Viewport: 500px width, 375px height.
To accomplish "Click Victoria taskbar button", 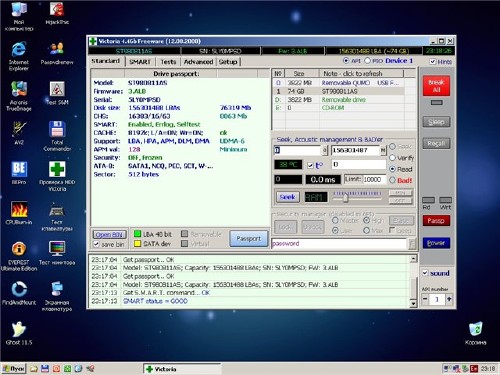I will [182, 369].
